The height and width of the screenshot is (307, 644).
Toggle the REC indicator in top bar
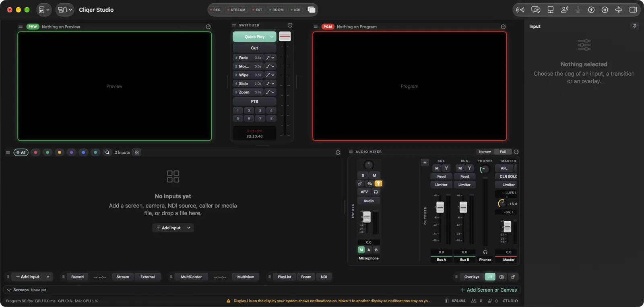(215, 10)
